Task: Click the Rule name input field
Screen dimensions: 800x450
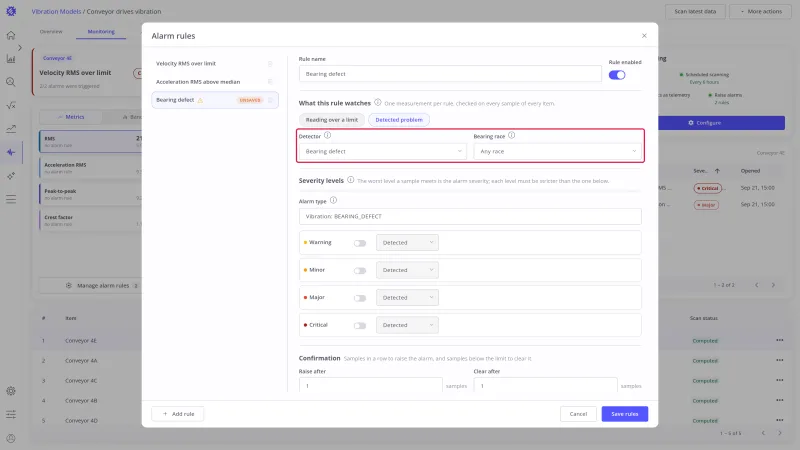Action: (x=450, y=74)
